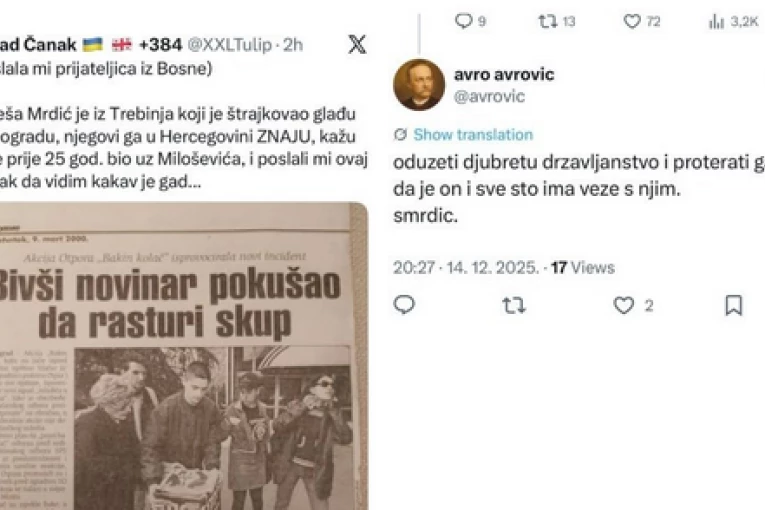Click the X logo icon
This screenshot has height=510, width=765.
[357, 44]
